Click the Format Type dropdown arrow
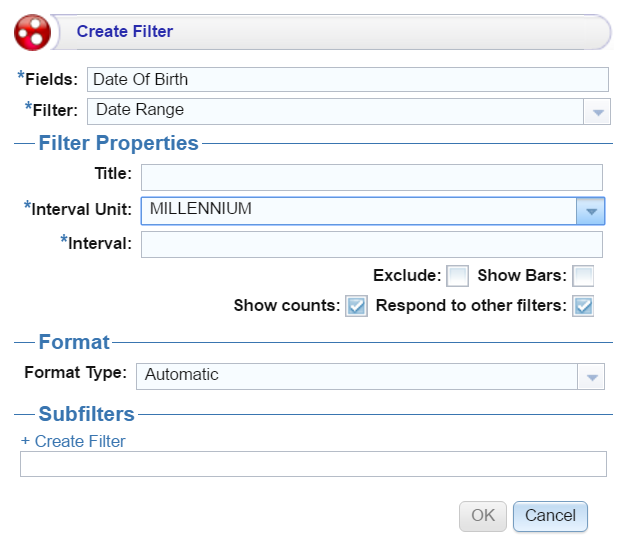 (x=593, y=376)
